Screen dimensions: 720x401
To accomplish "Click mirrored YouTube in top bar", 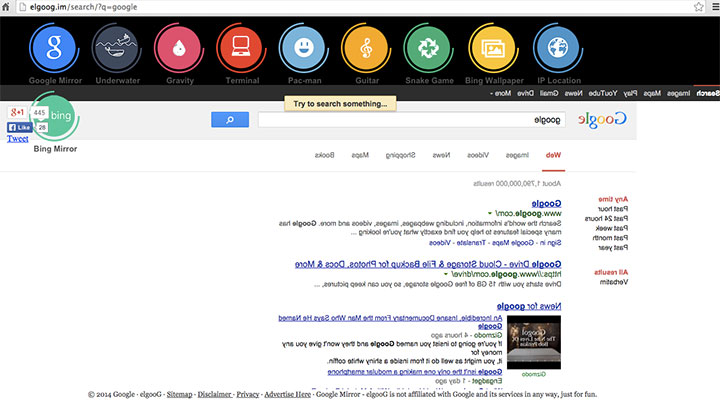I will [603, 93].
